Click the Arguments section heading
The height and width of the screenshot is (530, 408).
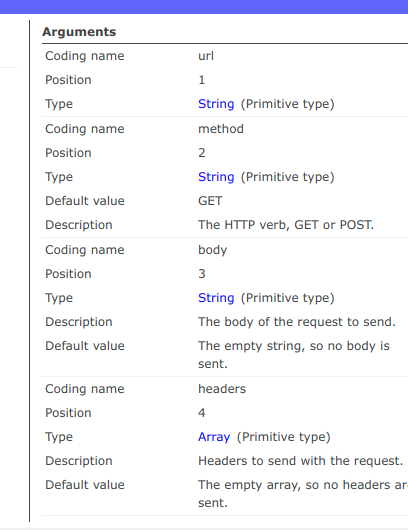point(79,32)
